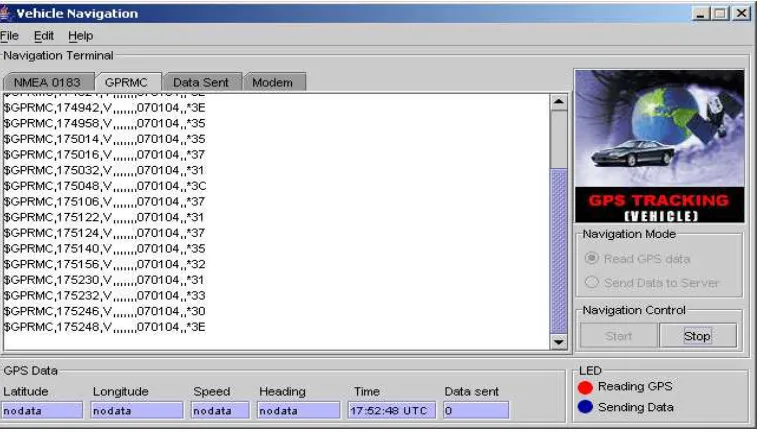The width and height of the screenshot is (760, 432).
Task: Click the Latitude field
Action: click(42, 410)
